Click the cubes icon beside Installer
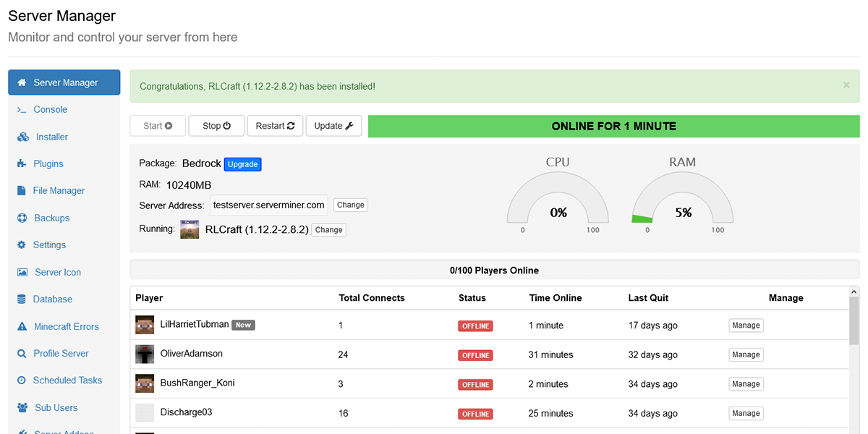 (x=22, y=137)
